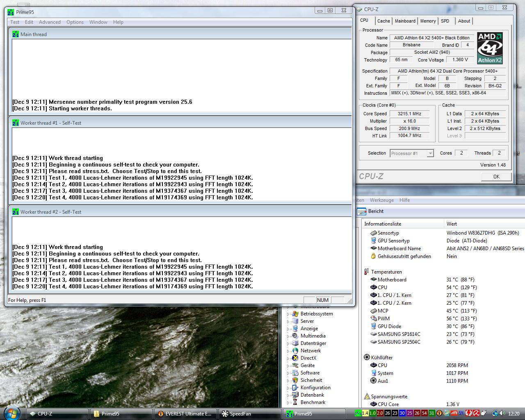Select the SAMSUNG SP1614C drive temperature row
This screenshot has height=420, width=525.
(x=443, y=334)
